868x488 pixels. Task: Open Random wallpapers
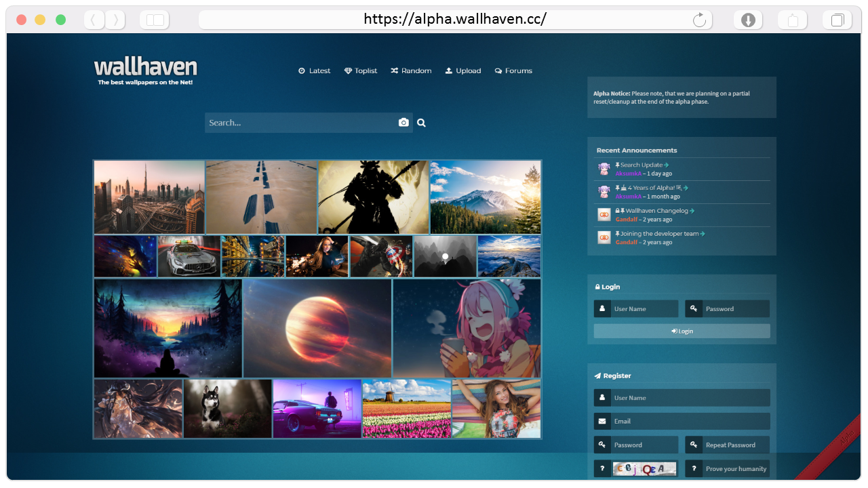pyautogui.click(x=411, y=70)
